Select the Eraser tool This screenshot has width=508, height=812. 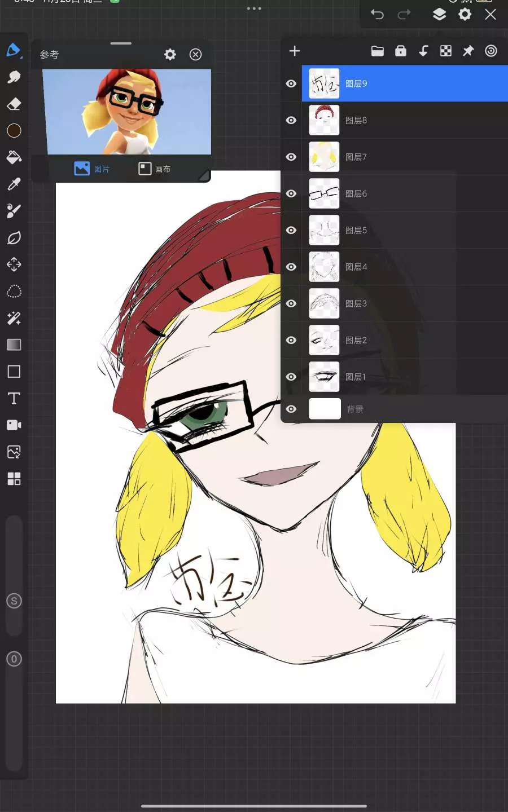[14, 104]
